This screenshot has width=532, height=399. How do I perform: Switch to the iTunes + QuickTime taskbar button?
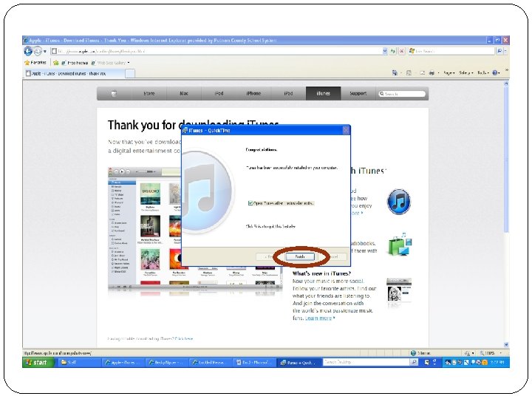(x=299, y=362)
